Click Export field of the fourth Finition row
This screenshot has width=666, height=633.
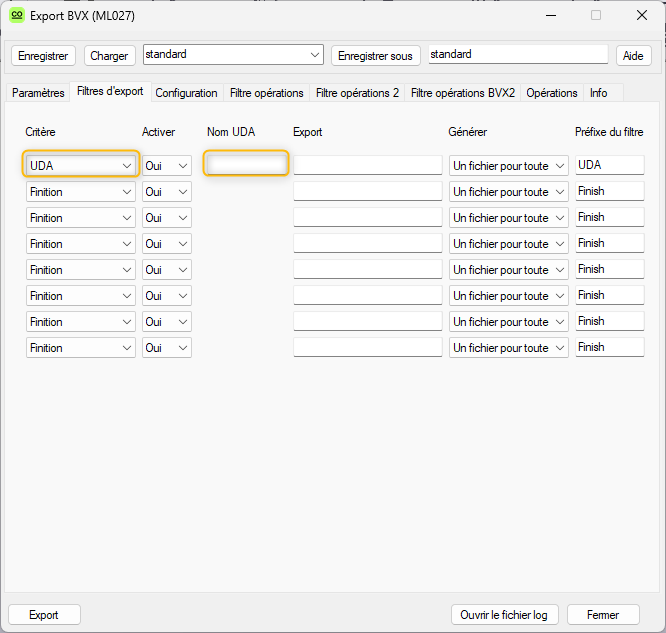368,269
